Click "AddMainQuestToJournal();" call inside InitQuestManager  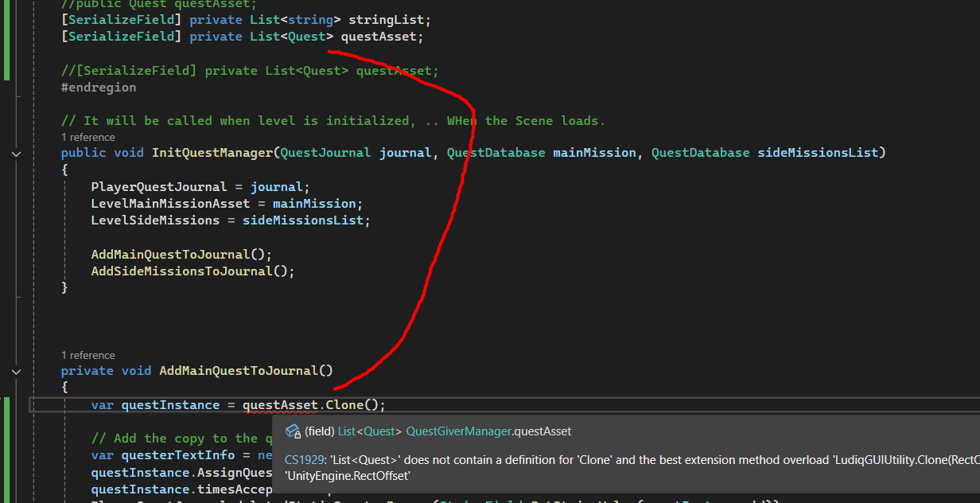(x=181, y=255)
